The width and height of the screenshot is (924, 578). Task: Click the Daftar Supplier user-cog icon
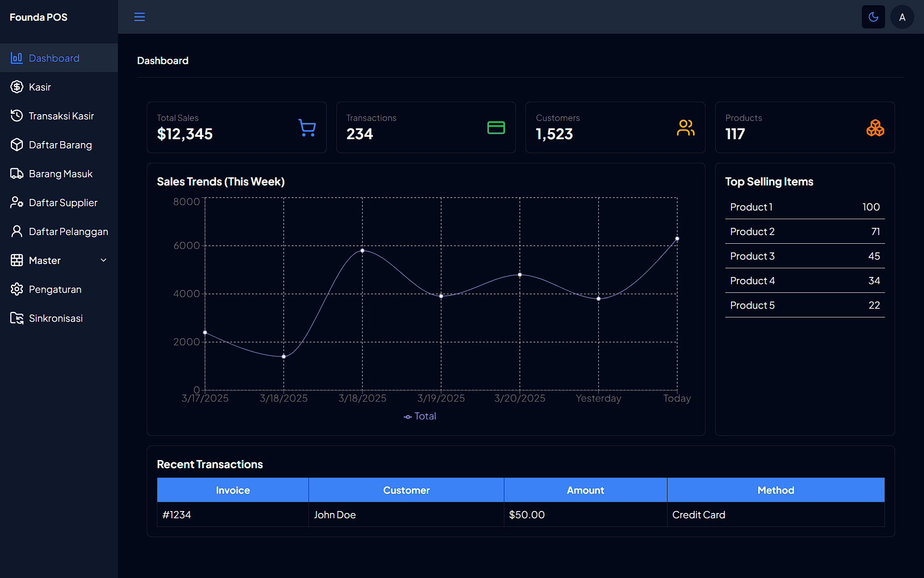[17, 202]
